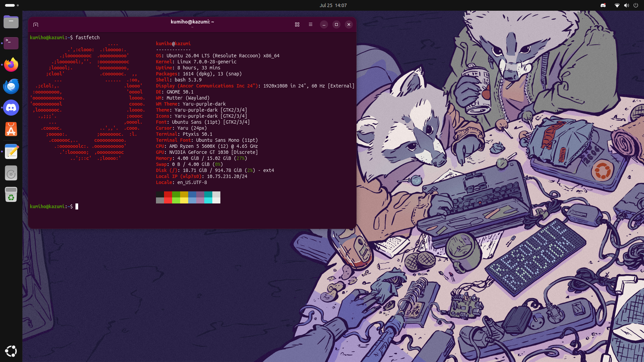This screenshot has width=644, height=362.
Task: Open the terminal hamburger menu
Action: (x=311, y=24)
